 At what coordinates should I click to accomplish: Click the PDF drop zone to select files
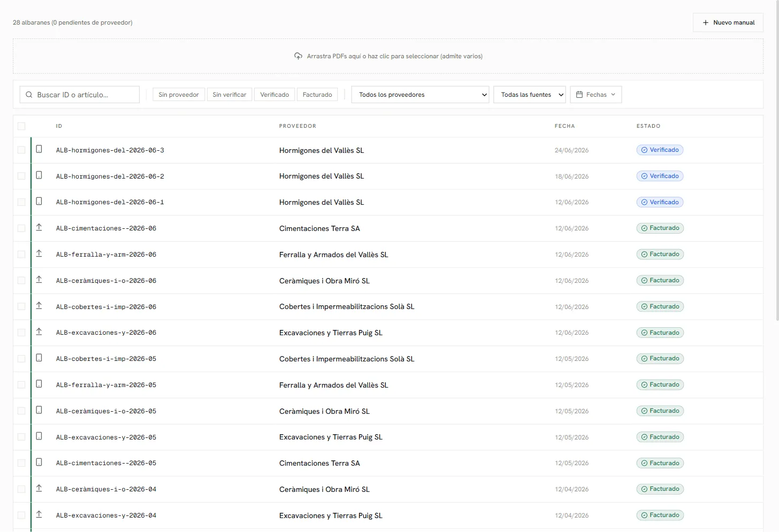(x=388, y=56)
